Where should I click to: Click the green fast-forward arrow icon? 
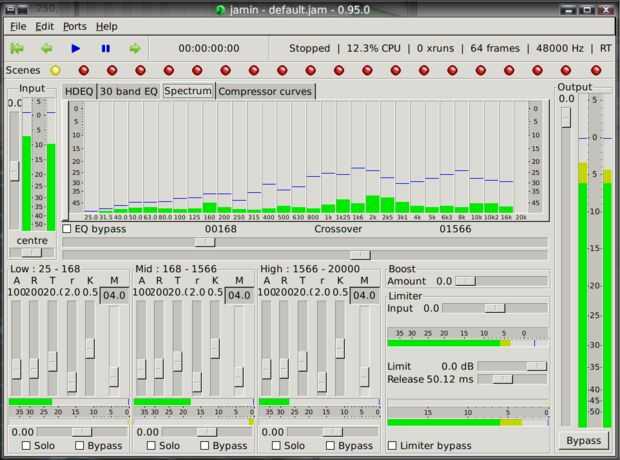click(135, 49)
